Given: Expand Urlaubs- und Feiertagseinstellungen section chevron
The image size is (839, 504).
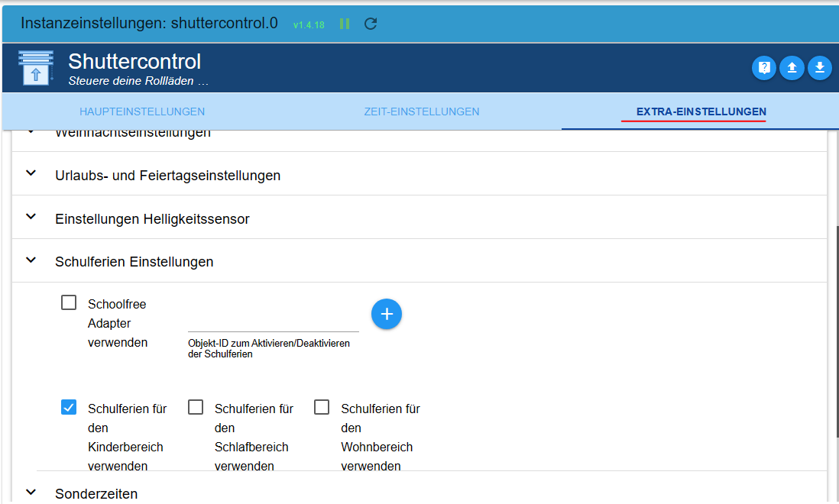Looking at the screenshot, I should coord(31,173).
